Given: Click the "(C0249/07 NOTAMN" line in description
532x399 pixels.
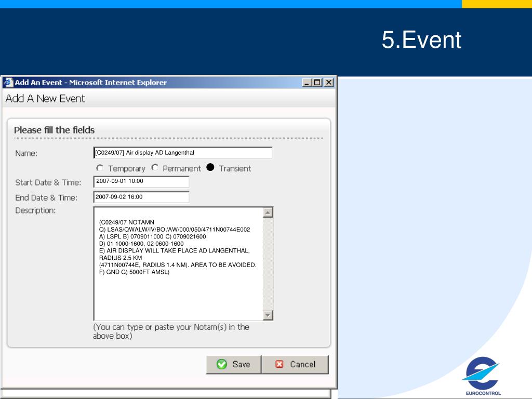Looking at the screenshot, I should (x=127, y=222).
